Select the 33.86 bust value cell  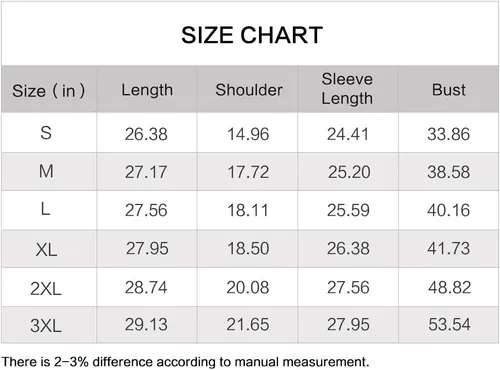click(449, 134)
